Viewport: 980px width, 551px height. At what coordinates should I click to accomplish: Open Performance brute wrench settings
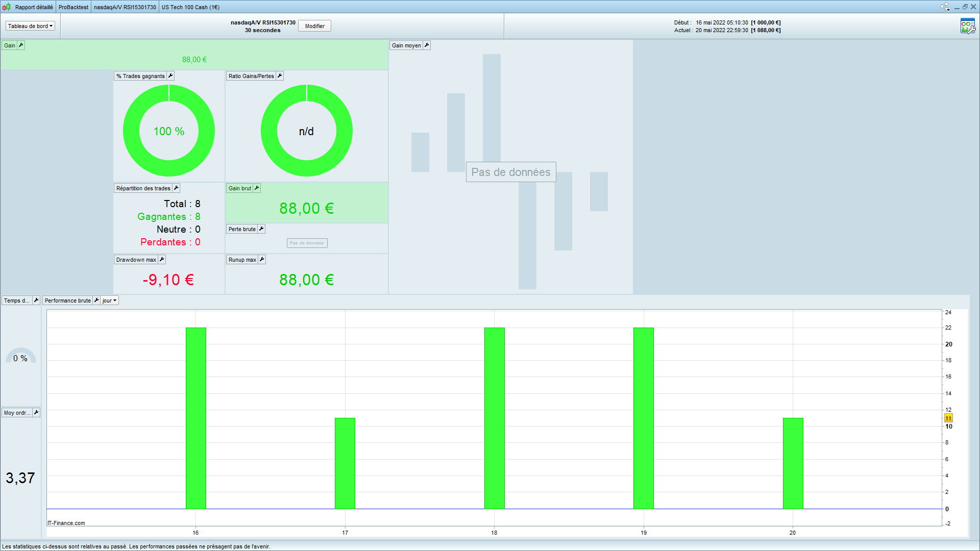coord(96,300)
